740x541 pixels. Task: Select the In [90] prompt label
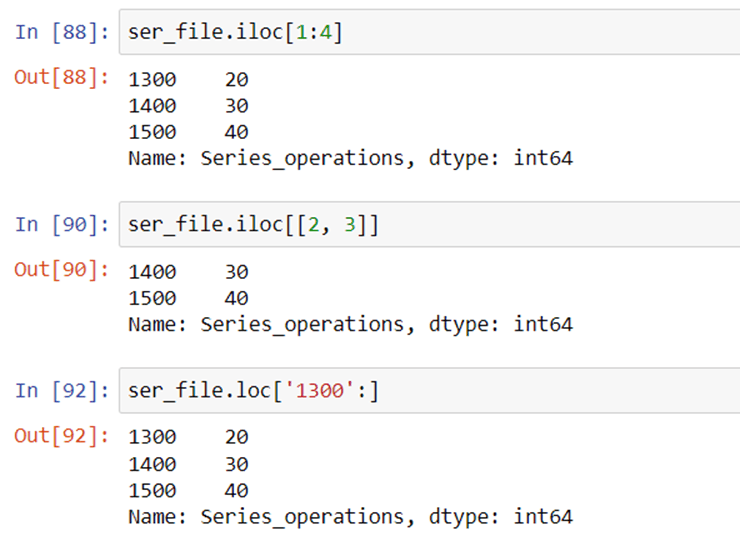[x=62, y=224]
